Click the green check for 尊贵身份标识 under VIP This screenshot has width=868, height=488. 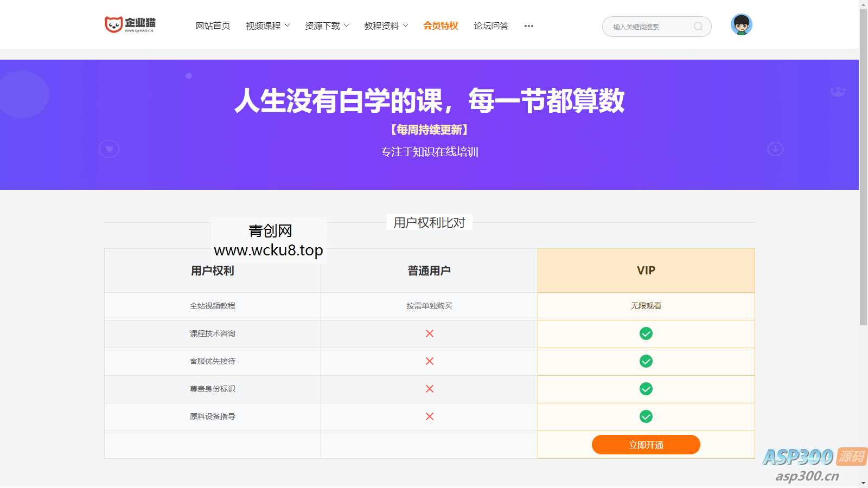646,389
